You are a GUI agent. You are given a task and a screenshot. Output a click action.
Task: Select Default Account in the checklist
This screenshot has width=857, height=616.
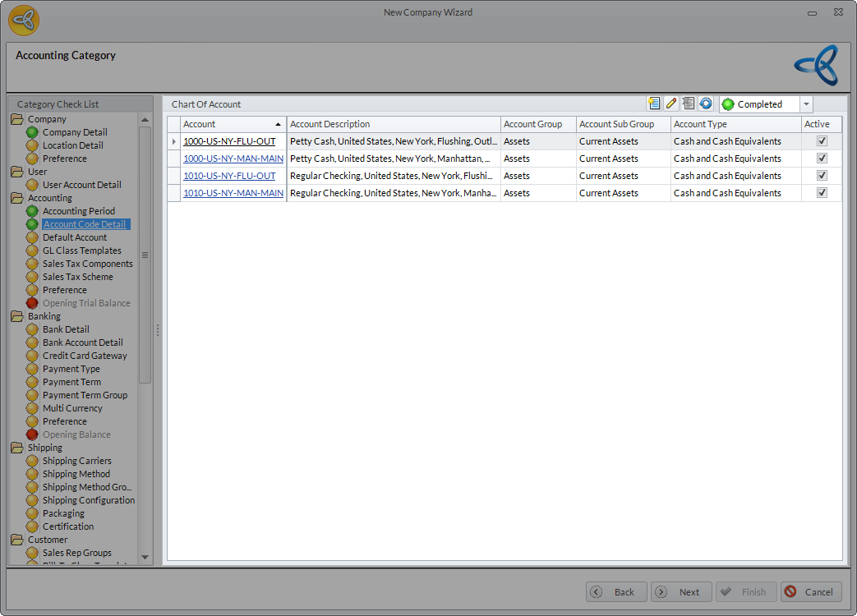(75, 237)
